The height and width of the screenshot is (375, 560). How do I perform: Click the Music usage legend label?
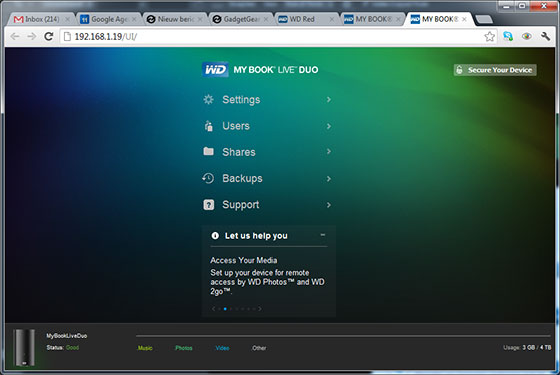pyautogui.click(x=145, y=348)
